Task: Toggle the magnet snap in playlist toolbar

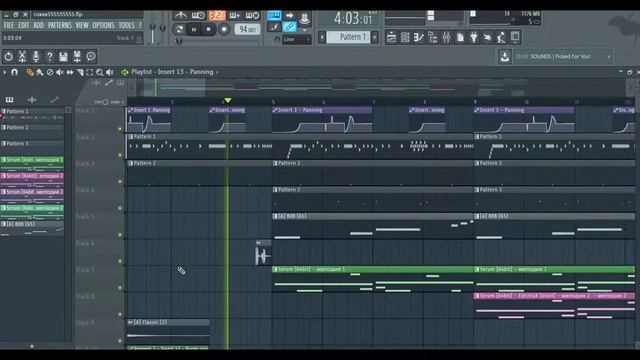Action: click(x=15, y=72)
